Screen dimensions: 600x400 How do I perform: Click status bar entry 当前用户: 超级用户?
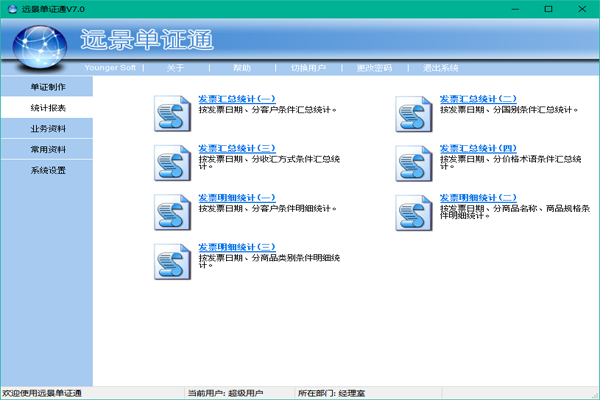[x=225, y=393]
